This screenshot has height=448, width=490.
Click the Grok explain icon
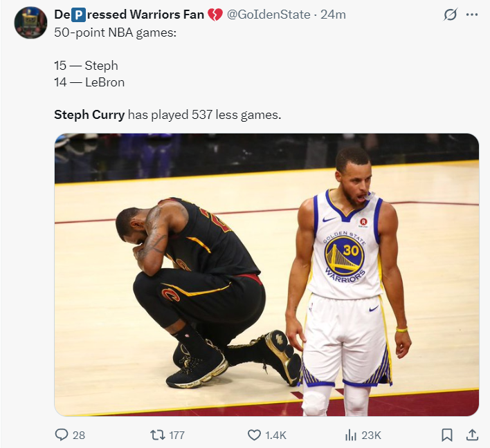pos(451,15)
